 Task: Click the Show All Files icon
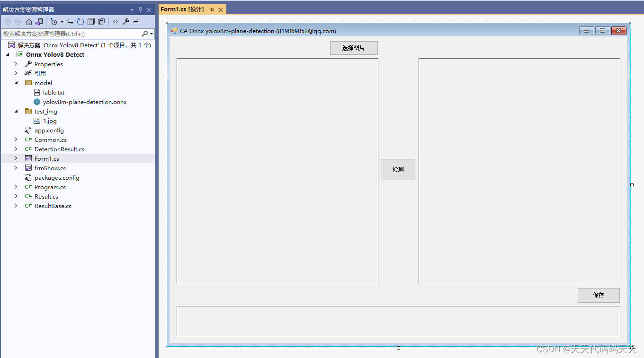point(101,21)
